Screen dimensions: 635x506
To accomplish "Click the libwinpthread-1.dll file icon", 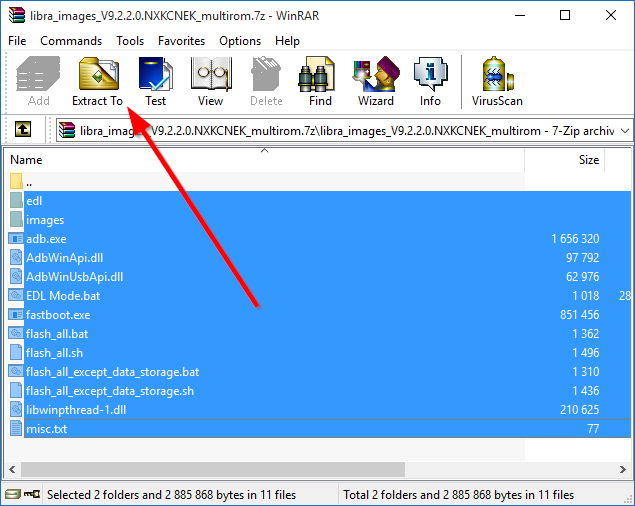I will (x=16, y=410).
